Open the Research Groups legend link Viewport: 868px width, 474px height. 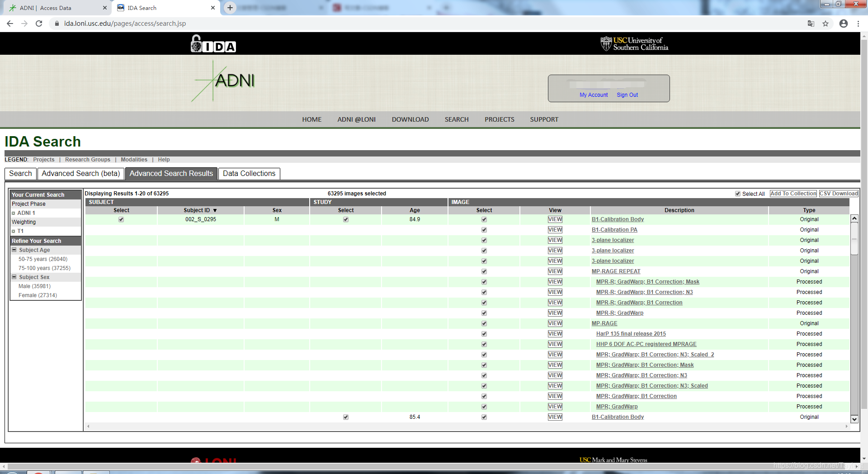(88, 160)
